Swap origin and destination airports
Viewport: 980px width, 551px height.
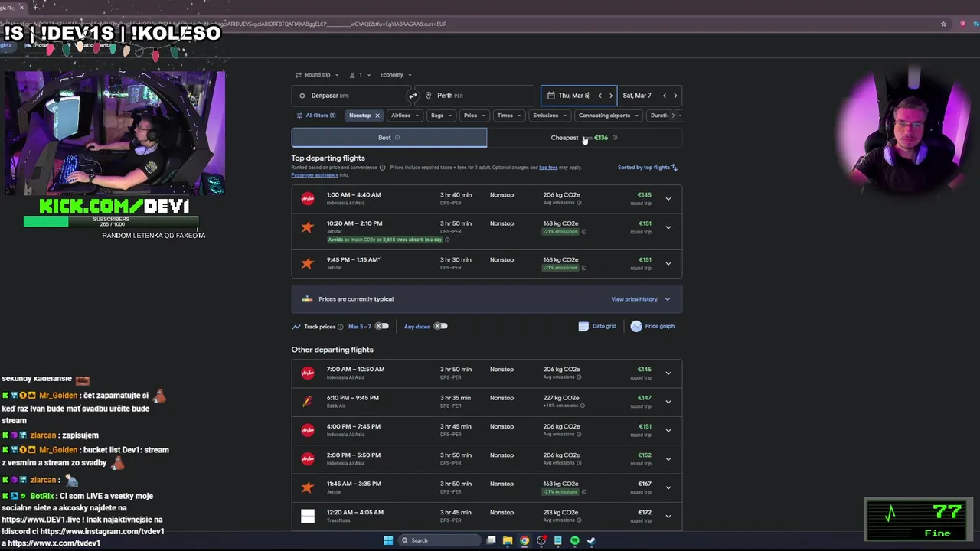pos(413,96)
